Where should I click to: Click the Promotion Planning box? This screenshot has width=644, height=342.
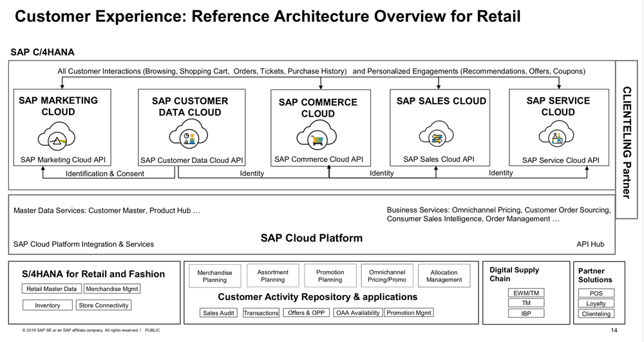point(330,276)
